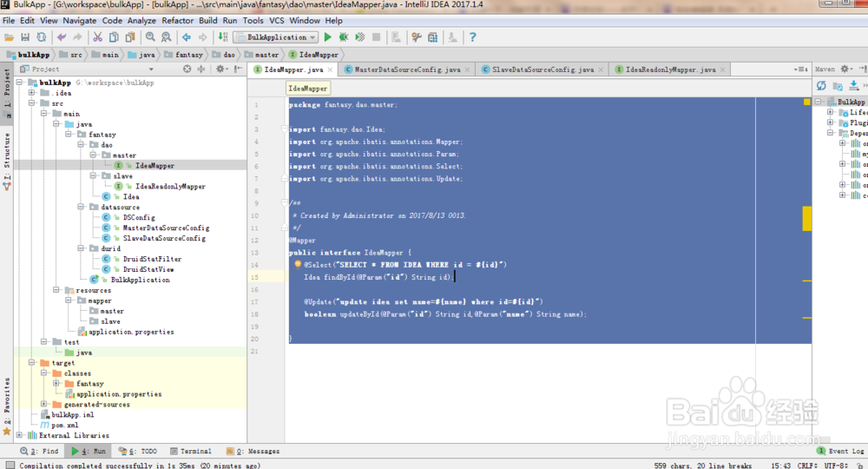The height and width of the screenshot is (469, 868).
Task: Open the Run tool window button
Action: pyautogui.click(x=88, y=451)
